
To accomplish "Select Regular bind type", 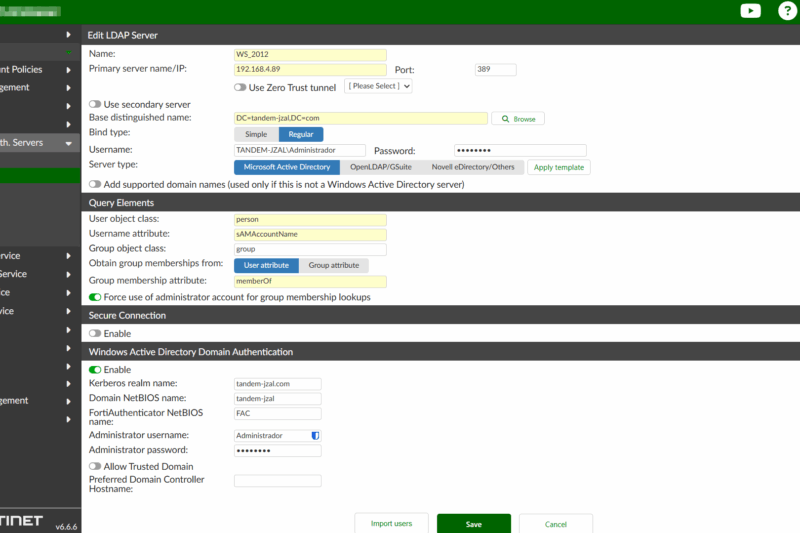I will (x=301, y=134).
